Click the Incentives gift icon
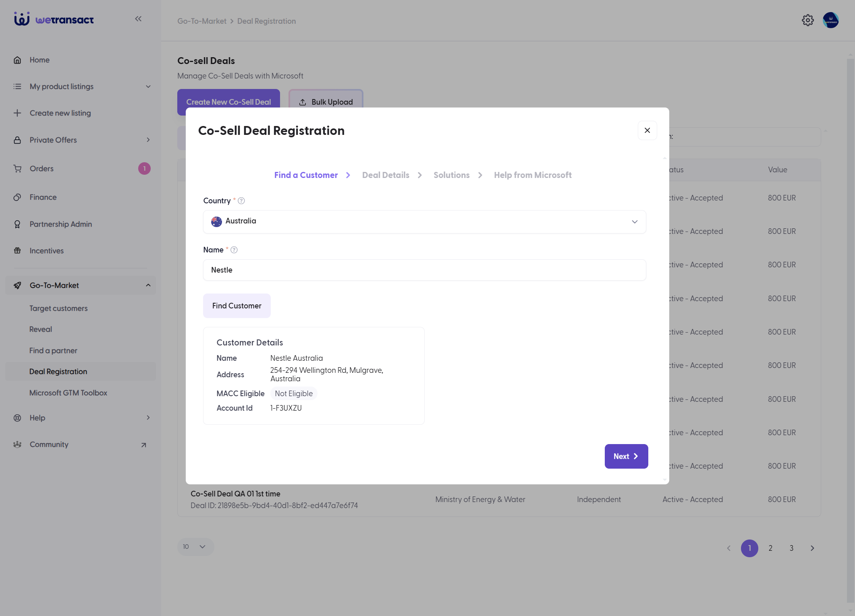 click(17, 251)
